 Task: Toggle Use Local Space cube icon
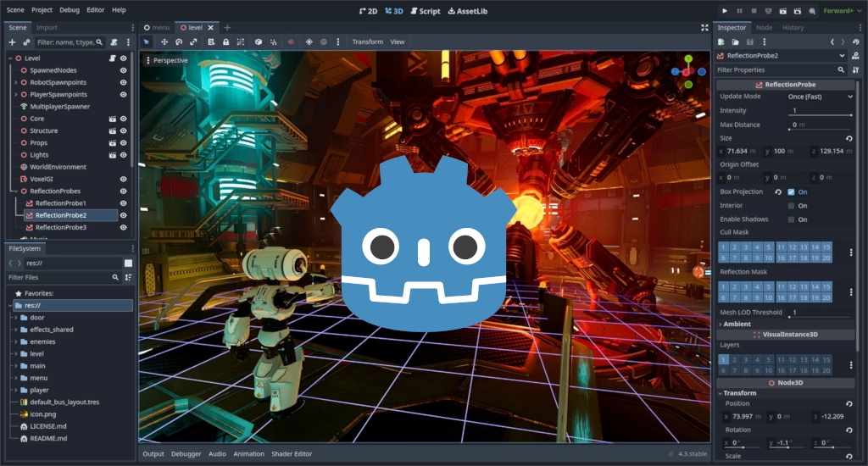click(x=259, y=42)
